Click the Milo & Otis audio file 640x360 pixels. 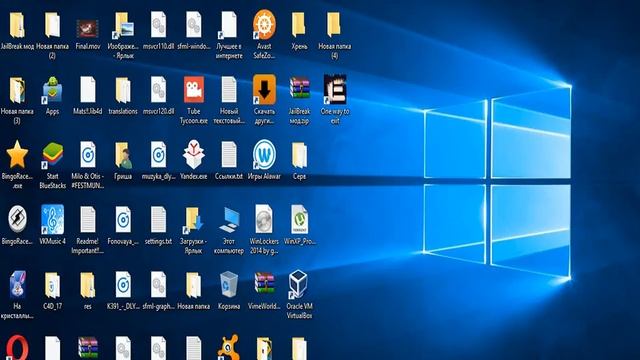tap(88, 154)
